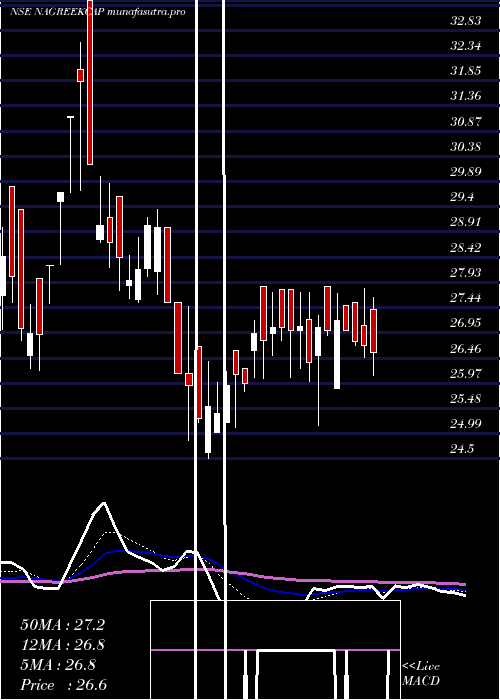This screenshot has height=700, width=500.
Task: Click the 28.42 price axis label
Action: pos(466,247)
